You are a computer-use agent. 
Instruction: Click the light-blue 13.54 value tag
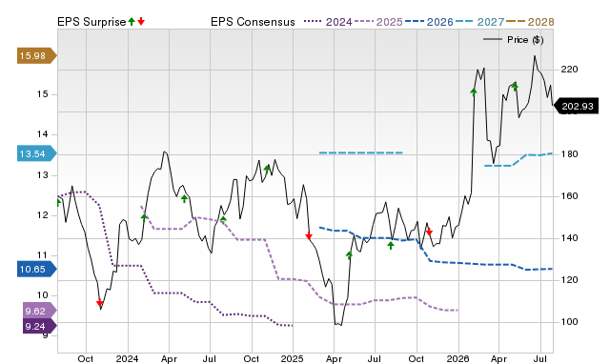coord(37,153)
